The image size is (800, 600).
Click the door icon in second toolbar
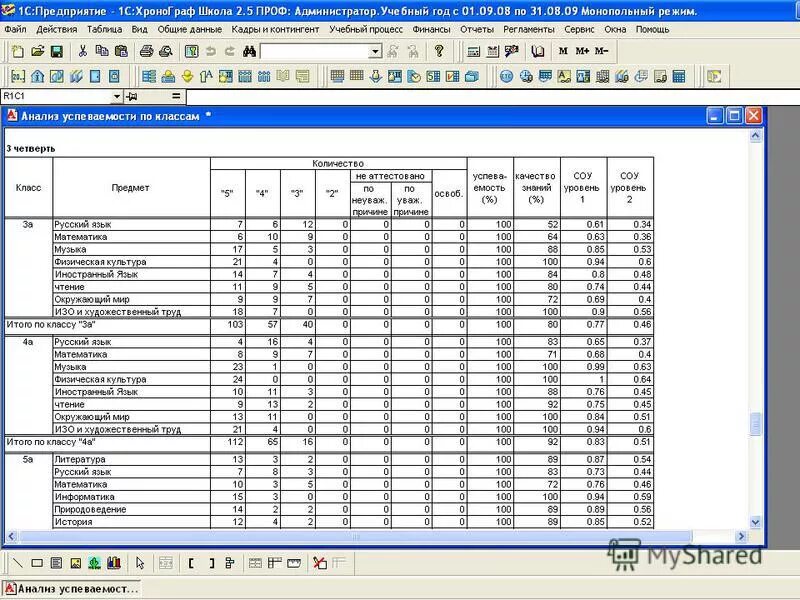[95, 77]
